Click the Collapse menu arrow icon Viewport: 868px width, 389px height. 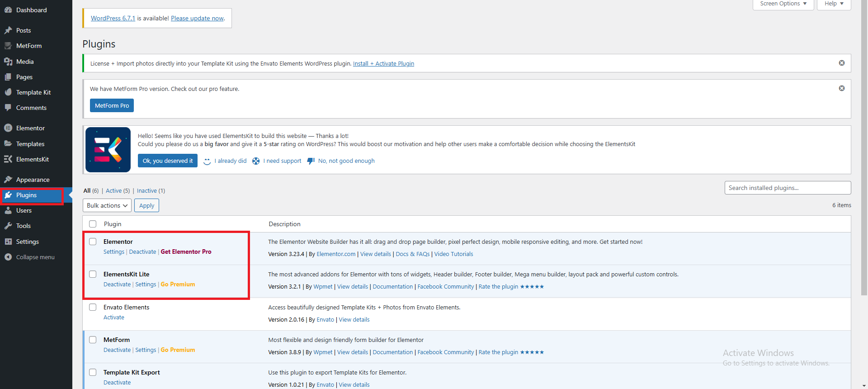pyautogui.click(x=8, y=257)
